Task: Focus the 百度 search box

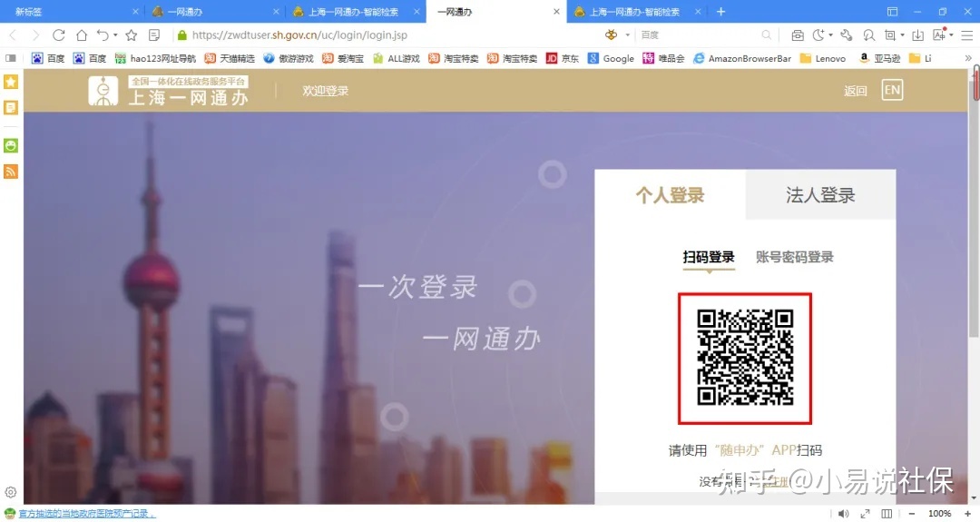Action: (x=699, y=35)
